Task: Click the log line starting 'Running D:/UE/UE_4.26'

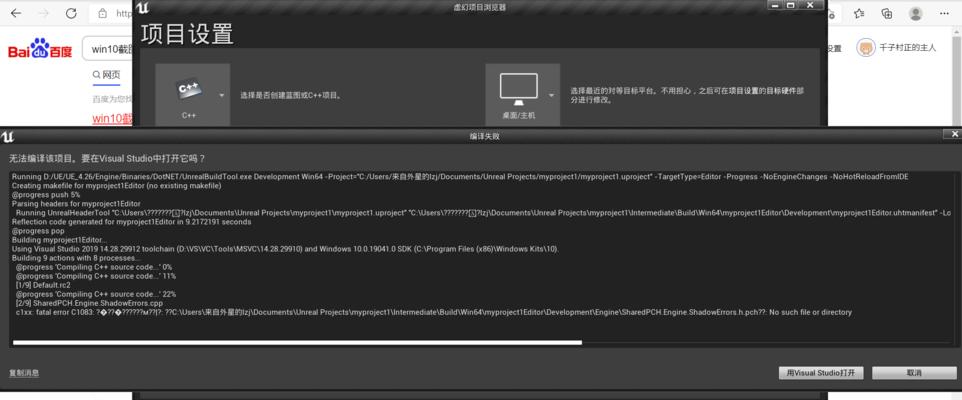Action: click(460, 177)
